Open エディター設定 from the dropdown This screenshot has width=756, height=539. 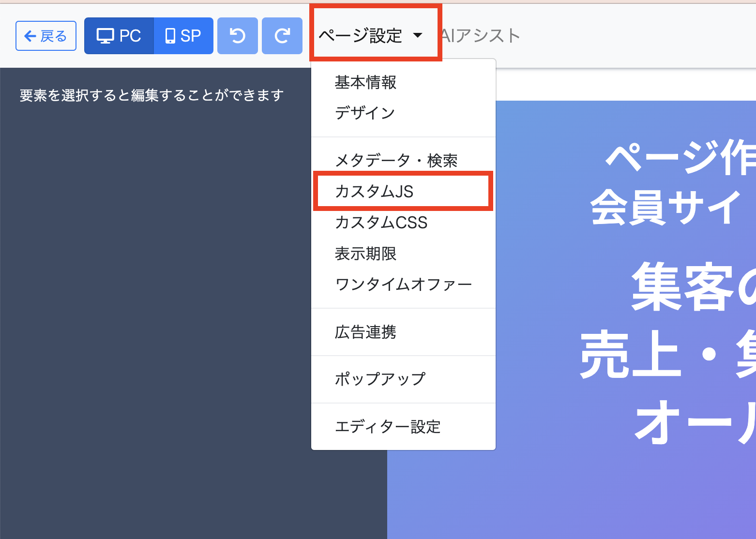[x=388, y=427]
